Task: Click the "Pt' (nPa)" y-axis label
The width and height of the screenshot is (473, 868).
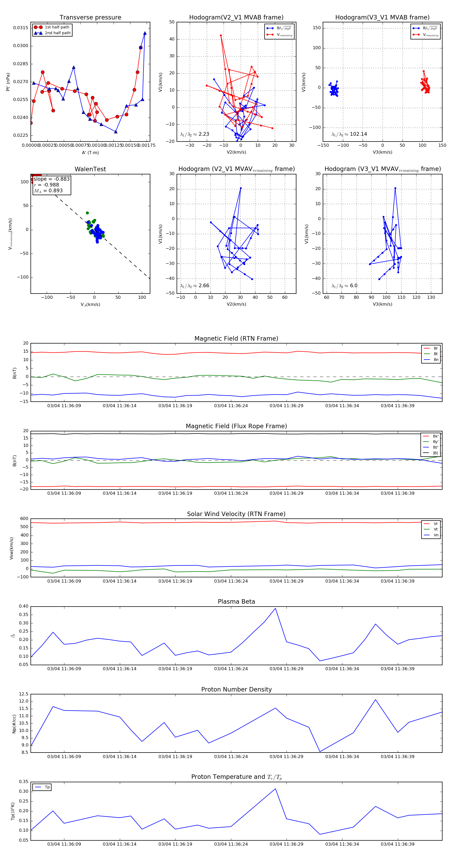Action: [x=8, y=82]
